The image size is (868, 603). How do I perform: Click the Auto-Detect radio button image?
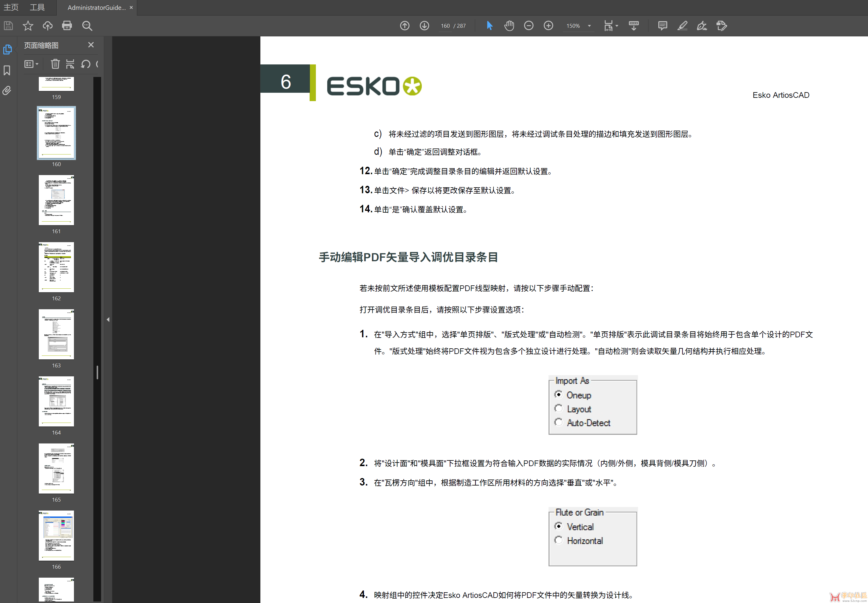(558, 422)
